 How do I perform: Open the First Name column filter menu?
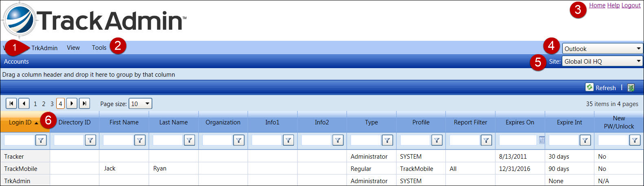140,140
